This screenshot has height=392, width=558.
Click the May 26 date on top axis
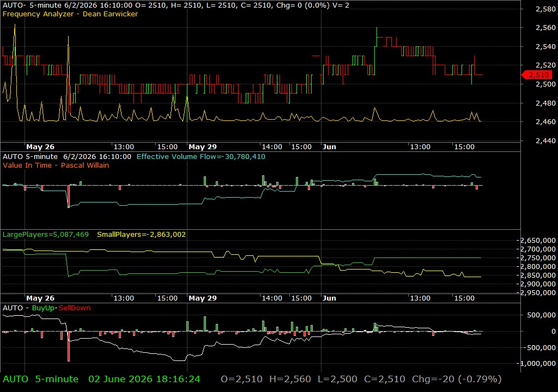tap(40, 146)
